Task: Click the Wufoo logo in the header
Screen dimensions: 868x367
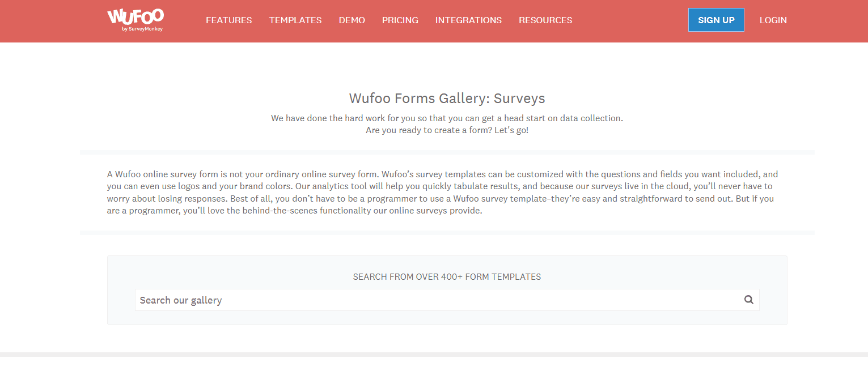Action: coord(135,16)
